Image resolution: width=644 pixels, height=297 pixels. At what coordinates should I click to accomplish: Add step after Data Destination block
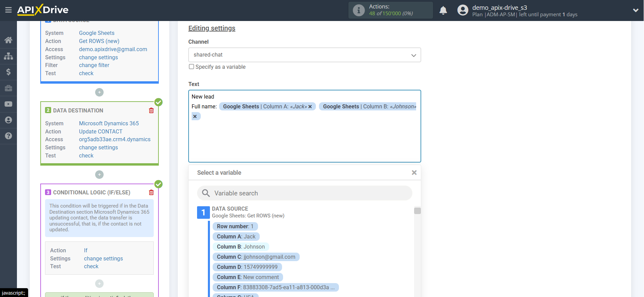99,174
